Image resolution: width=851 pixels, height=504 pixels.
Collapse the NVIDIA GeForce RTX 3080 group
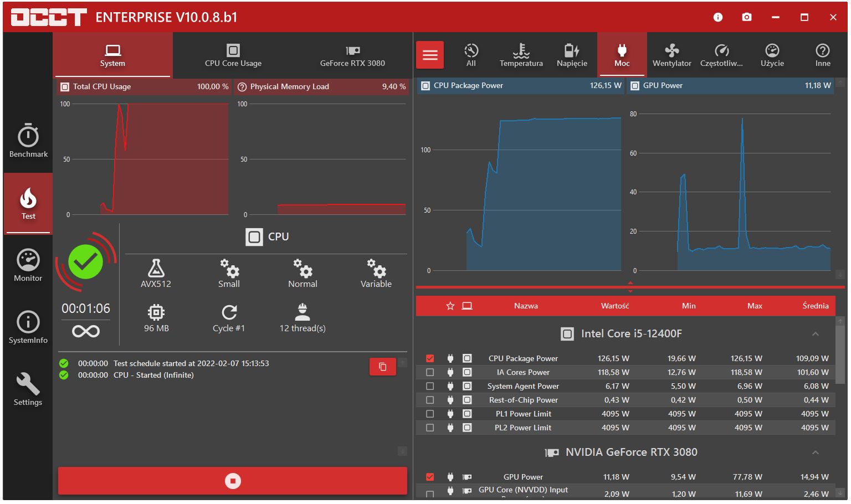pyautogui.click(x=816, y=452)
